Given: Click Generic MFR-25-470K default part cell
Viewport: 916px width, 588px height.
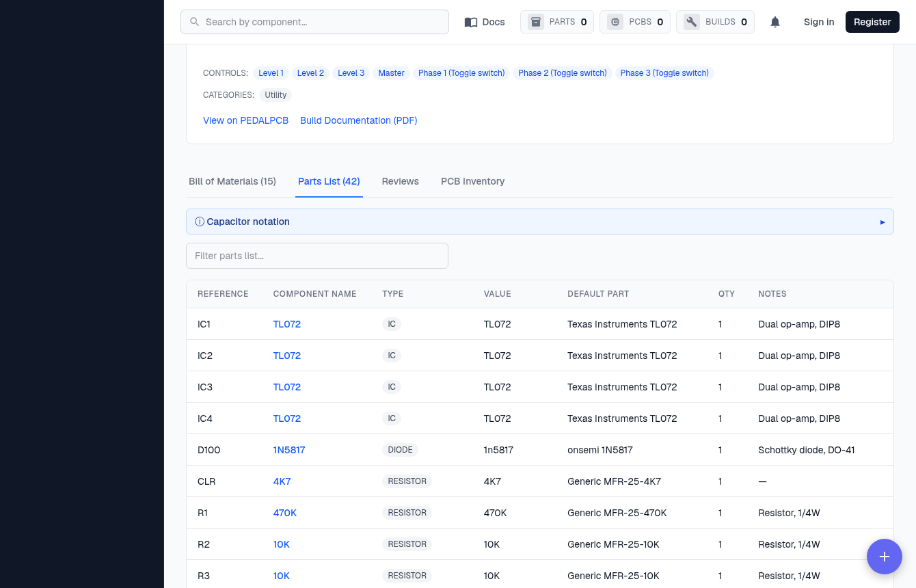Looking at the screenshot, I should click(617, 513).
